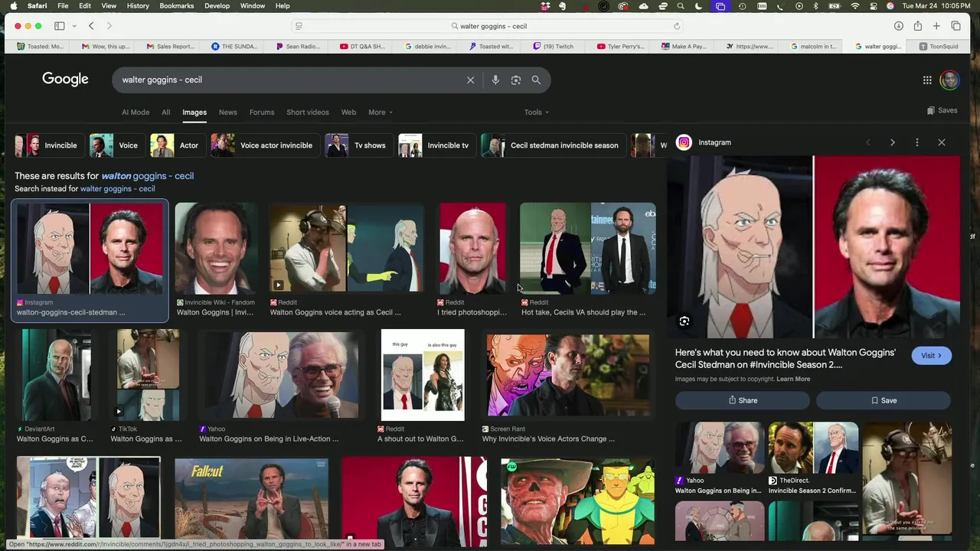Start voice search with the microphone icon
980x551 pixels.
click(495, 80)
